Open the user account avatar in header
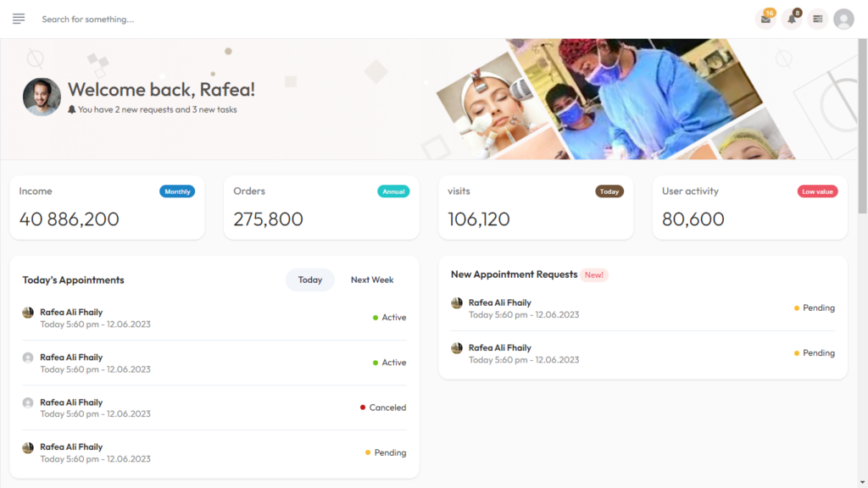 (843, 19)
